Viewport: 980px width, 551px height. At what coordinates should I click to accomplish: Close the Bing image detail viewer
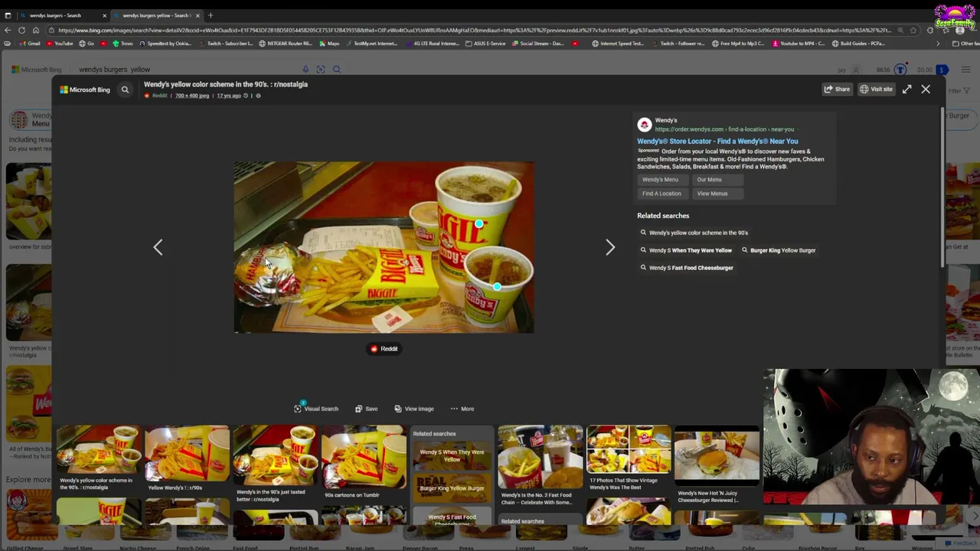pyautogui.click(x=926, y=89)
